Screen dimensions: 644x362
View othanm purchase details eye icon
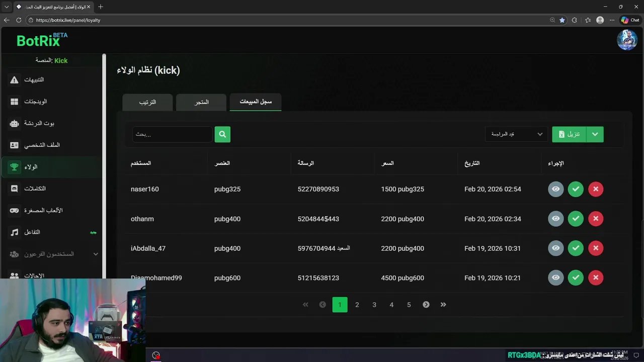tap(555, 219)
